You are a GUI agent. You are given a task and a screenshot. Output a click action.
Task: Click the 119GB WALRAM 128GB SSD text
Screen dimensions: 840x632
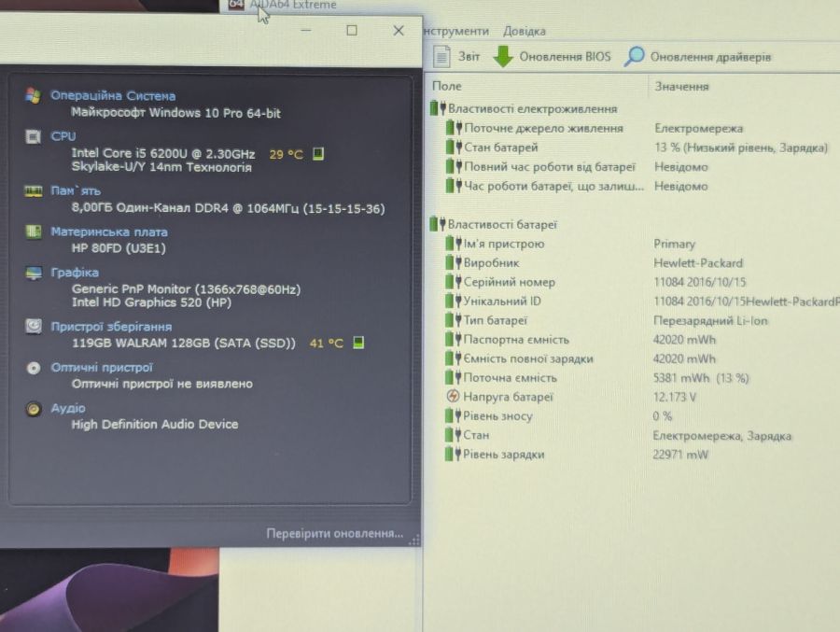tap(183, 343)
